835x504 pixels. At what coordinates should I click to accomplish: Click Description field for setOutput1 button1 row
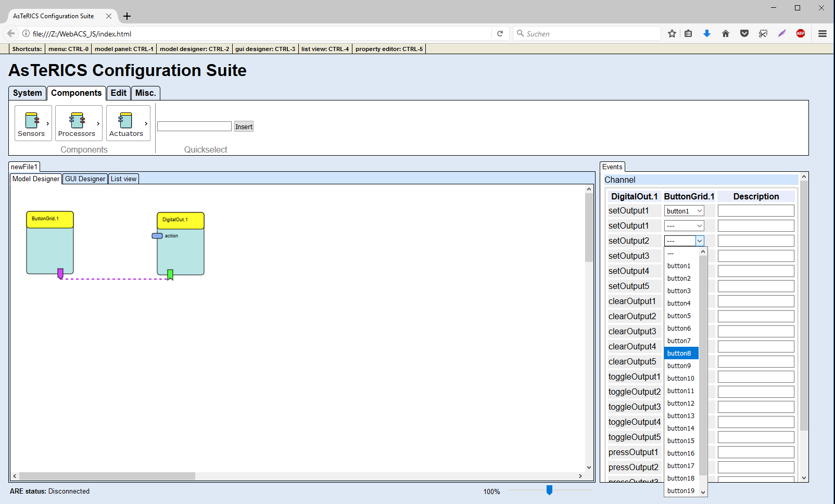tap(756, 211)
